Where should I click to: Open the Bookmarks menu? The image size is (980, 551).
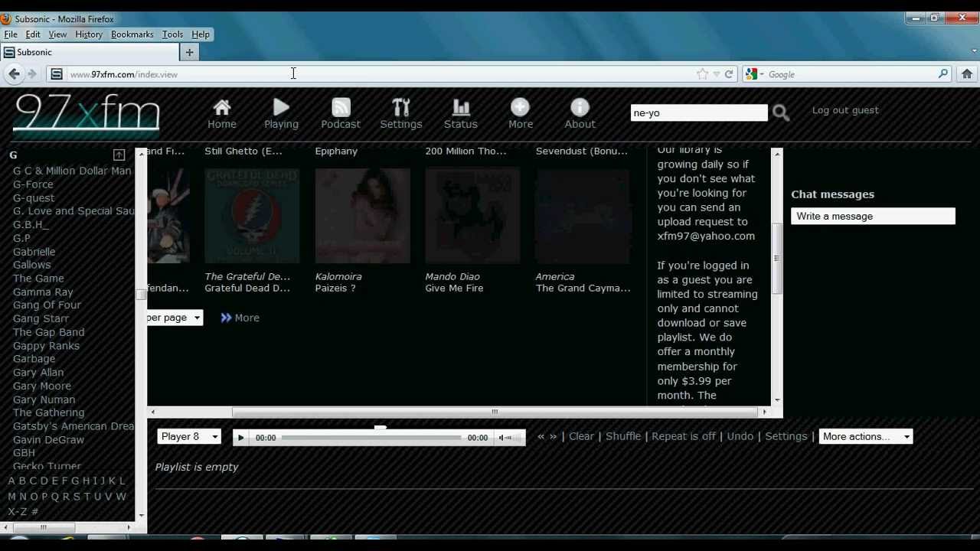tap(132, 34)
